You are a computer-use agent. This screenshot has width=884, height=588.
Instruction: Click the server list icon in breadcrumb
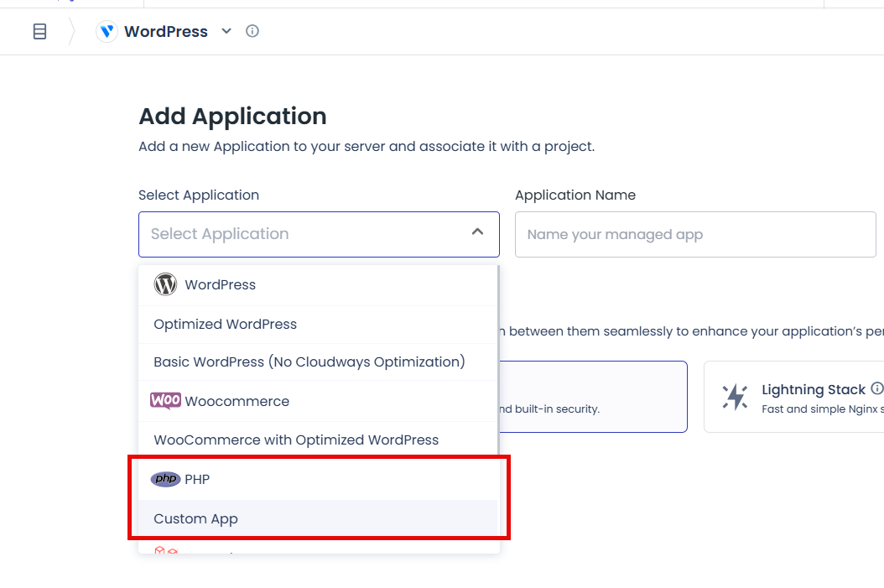pos(39,31)
